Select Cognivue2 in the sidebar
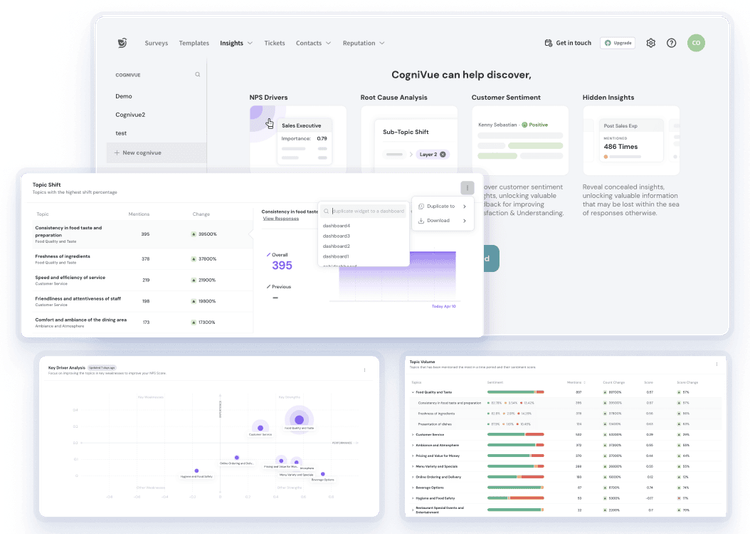Screen dimensions: 750x534 pos(130,115)
